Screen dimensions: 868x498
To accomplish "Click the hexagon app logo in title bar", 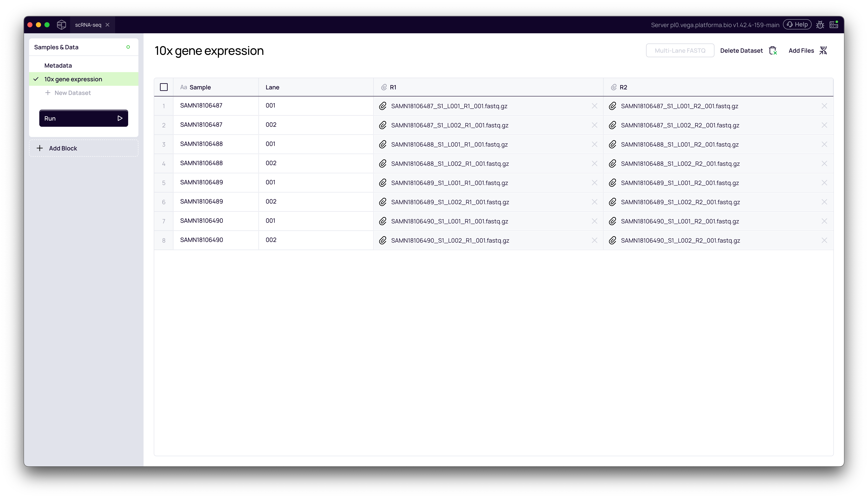I will [x=61, y=24].
